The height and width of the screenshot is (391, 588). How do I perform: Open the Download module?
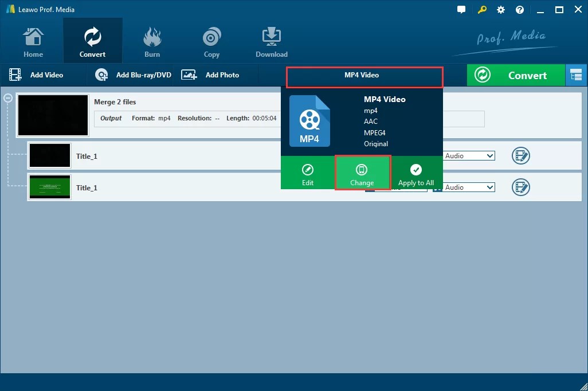(x=272, y=42)
